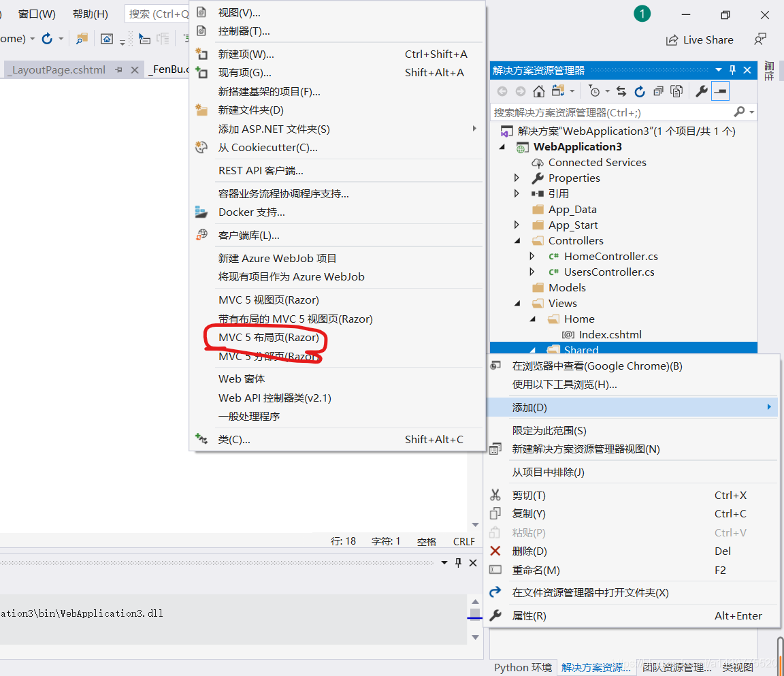Image resolution: width=784 pixels, height=676 pixels.
Task: Open the Solution Explorer window options arrow
Action: click(x=719, y=70)
